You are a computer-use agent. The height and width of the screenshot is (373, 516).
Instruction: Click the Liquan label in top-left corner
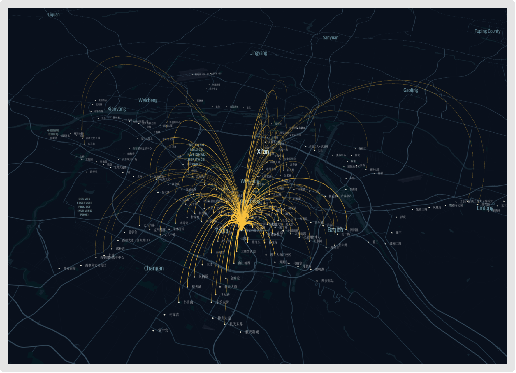53,15
